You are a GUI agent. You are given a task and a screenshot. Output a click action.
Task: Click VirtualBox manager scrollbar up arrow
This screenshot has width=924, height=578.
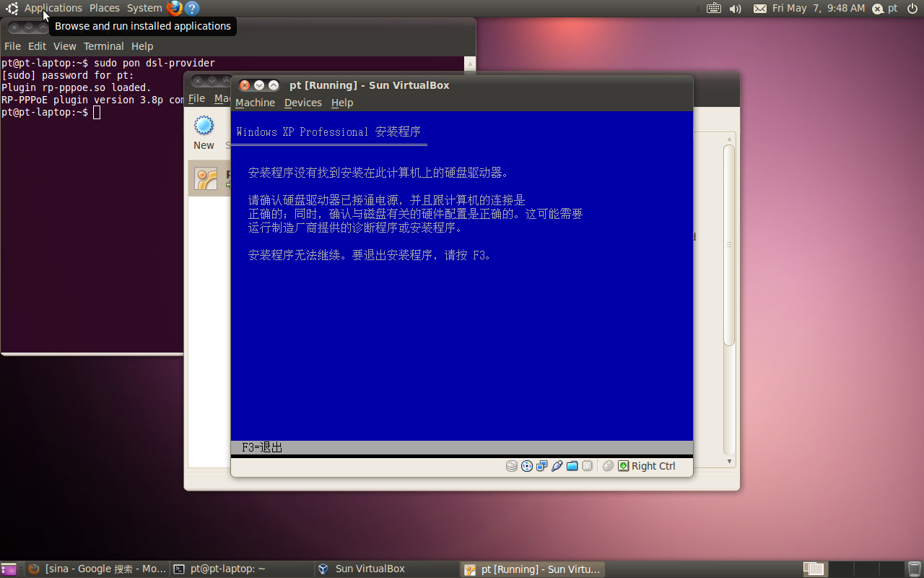[x=729, y=138]
